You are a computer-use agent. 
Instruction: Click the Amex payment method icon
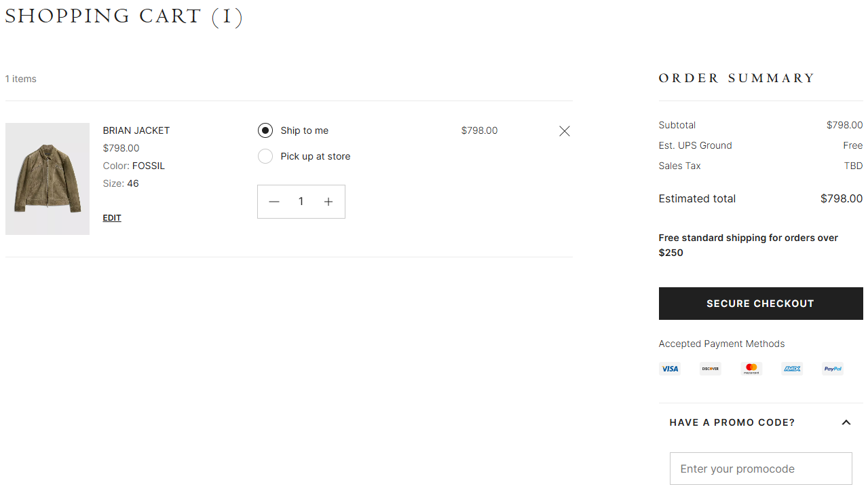pos(791,368)
